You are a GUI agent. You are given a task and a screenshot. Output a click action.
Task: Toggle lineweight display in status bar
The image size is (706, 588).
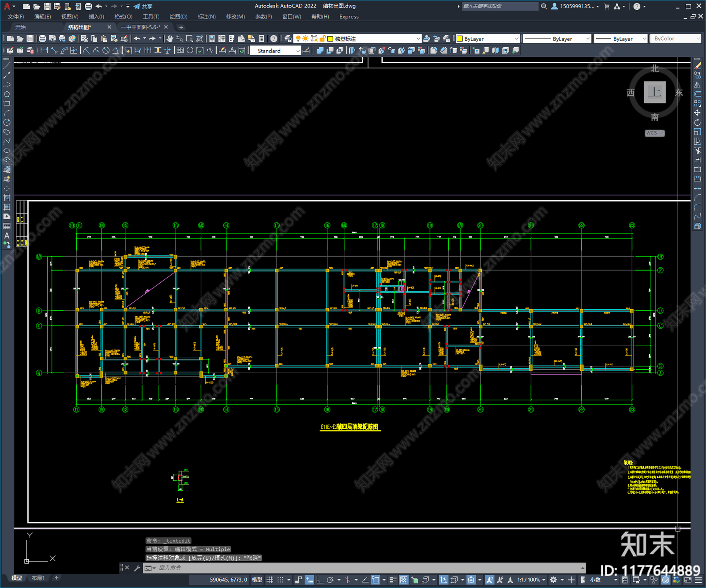tap(393, 580)
